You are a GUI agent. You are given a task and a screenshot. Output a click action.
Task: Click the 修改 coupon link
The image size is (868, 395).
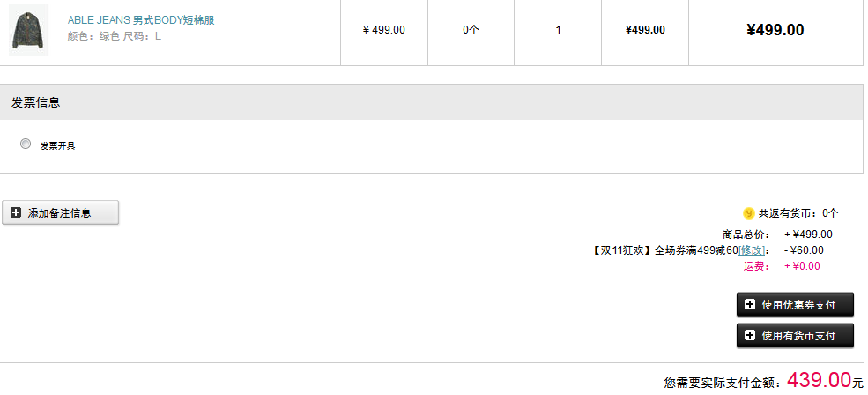(751, 250)
